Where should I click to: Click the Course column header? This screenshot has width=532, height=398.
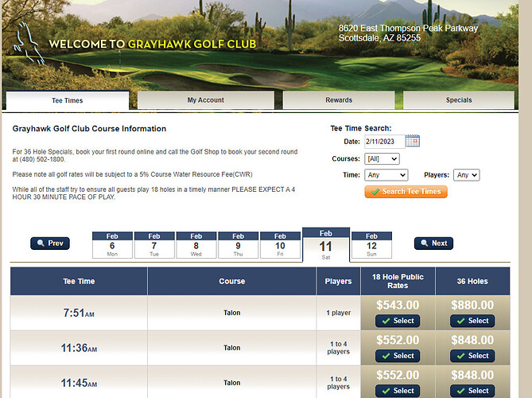tap(231, 281)
